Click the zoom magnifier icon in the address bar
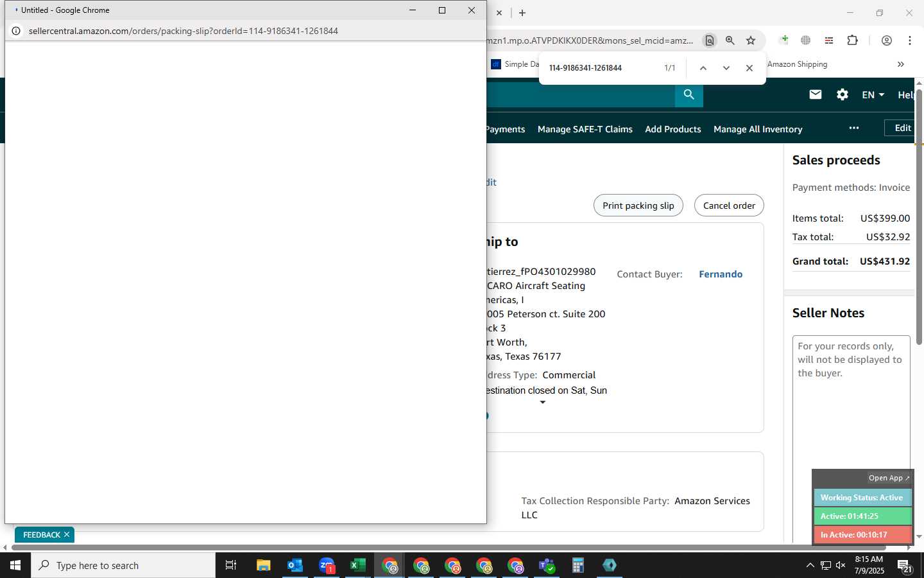 click(730, 40)
